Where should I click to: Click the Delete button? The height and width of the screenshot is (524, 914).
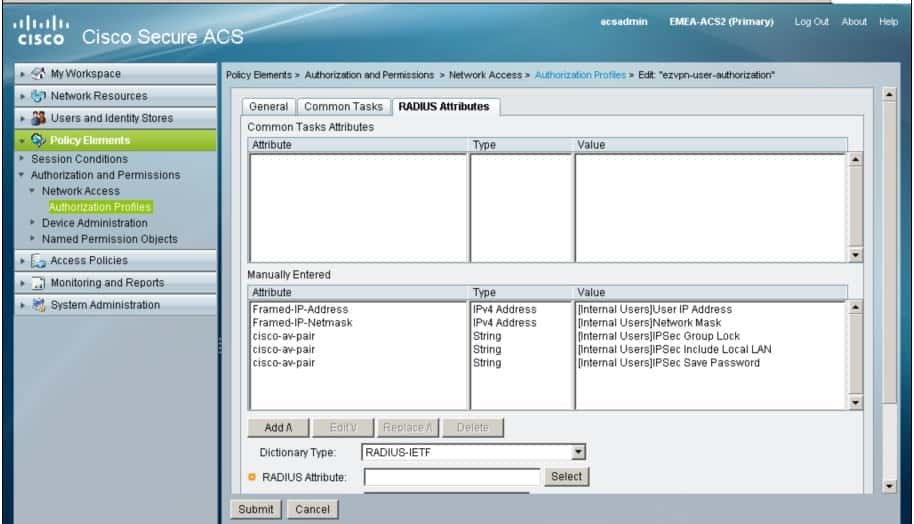473,428
